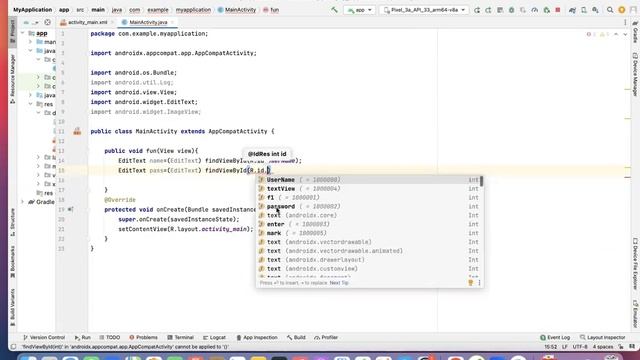This screenshot has height=360, width=640.
Task: Click the Sync Project with Gradle icon
Action: click(x=572, y=10)
